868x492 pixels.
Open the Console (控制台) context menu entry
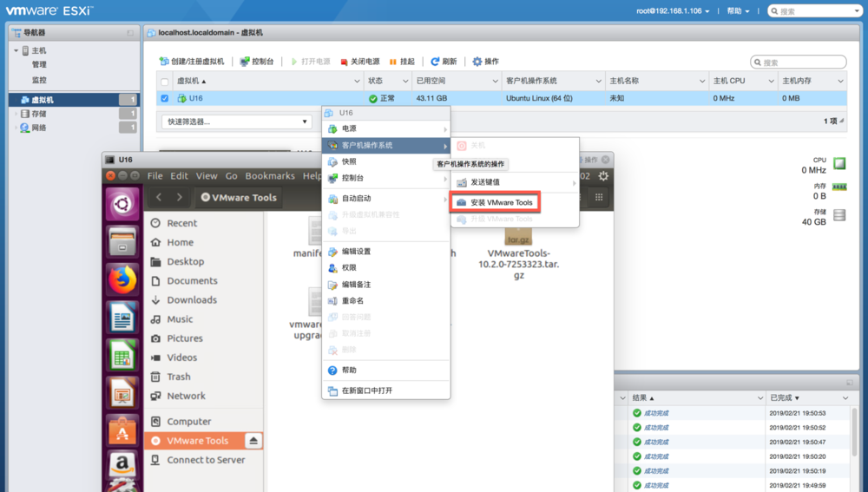click(x=386, y=178)
